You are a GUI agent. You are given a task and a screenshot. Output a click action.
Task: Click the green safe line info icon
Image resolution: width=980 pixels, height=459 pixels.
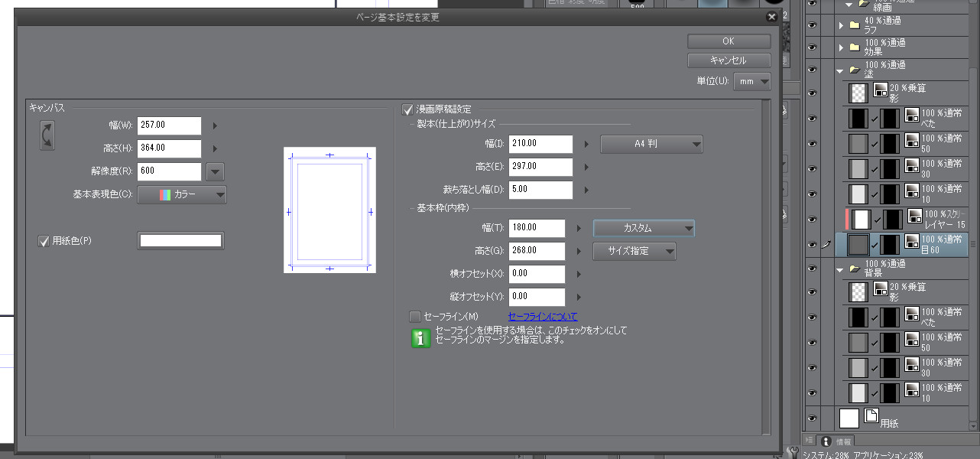(421, 337)
